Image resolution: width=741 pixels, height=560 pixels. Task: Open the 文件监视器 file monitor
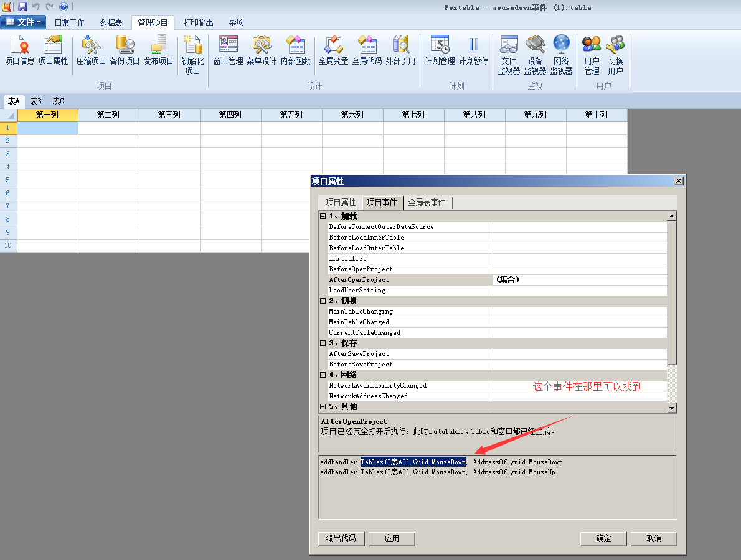(509, 55)
